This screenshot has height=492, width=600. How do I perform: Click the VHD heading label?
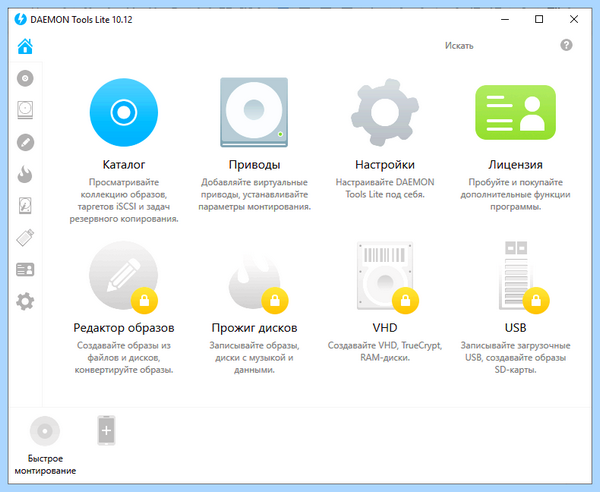point(385,328)
